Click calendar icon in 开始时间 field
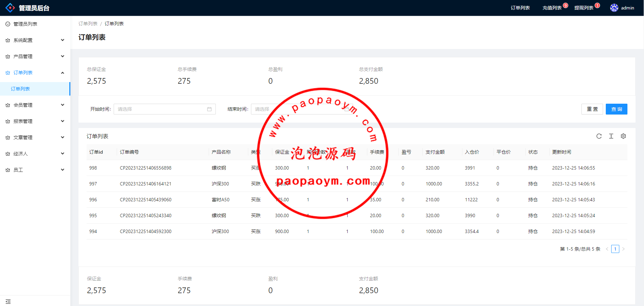Viewport: 644px width, 306px height. (209, 109)
